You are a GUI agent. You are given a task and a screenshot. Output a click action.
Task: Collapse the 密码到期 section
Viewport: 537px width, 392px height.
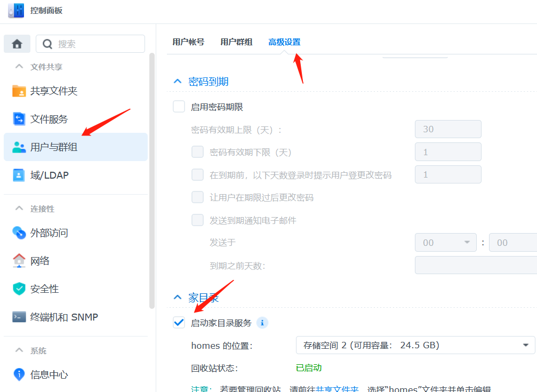177,81
